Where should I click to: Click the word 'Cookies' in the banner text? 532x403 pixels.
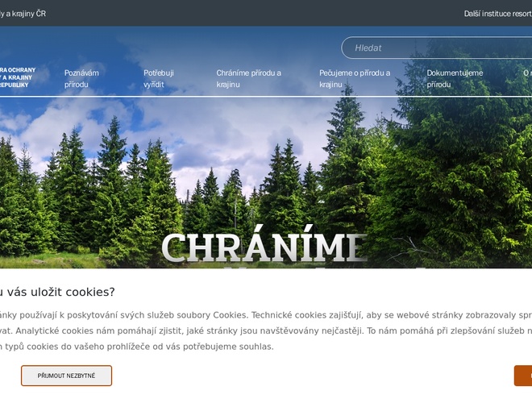click(230, 315)
